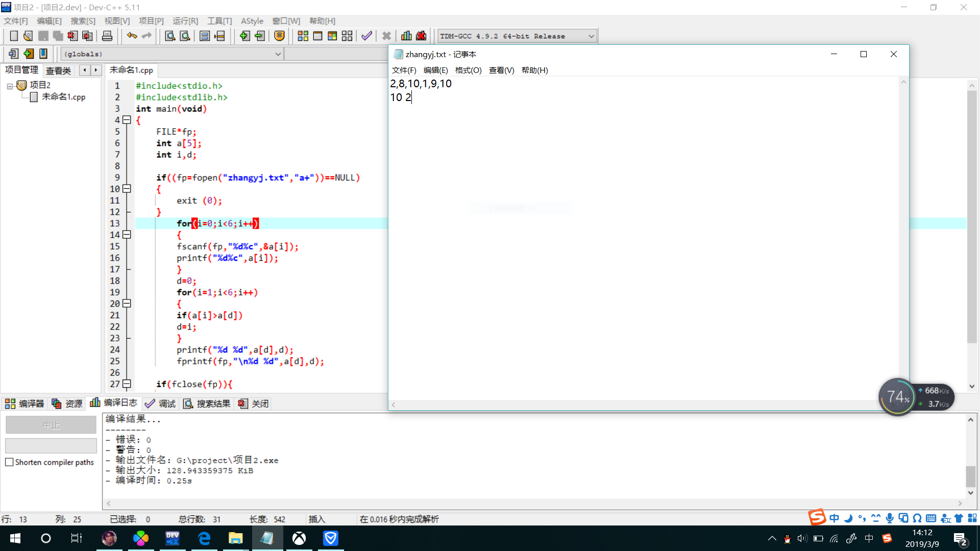Collapse code fold at line 4
Viewport: 980px width, 551px height.
[x=127, y=120]
